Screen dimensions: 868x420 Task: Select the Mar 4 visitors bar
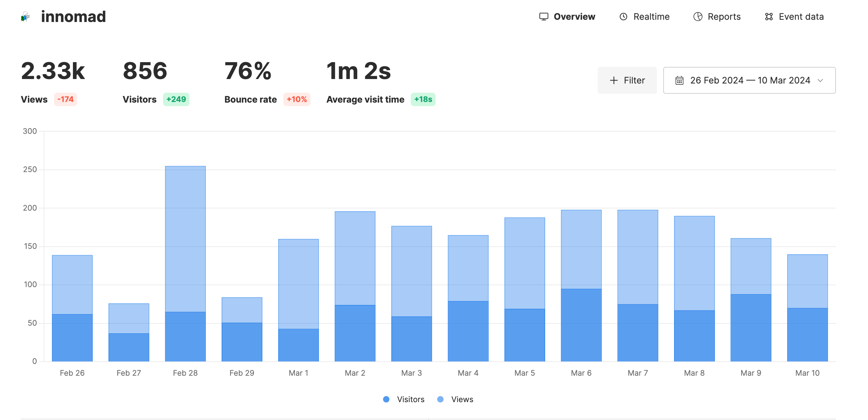pyautogui.click(x=468, y=331)
